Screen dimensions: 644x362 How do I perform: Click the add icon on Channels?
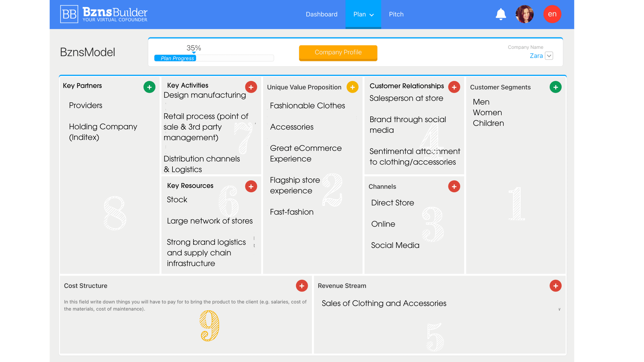454,186
